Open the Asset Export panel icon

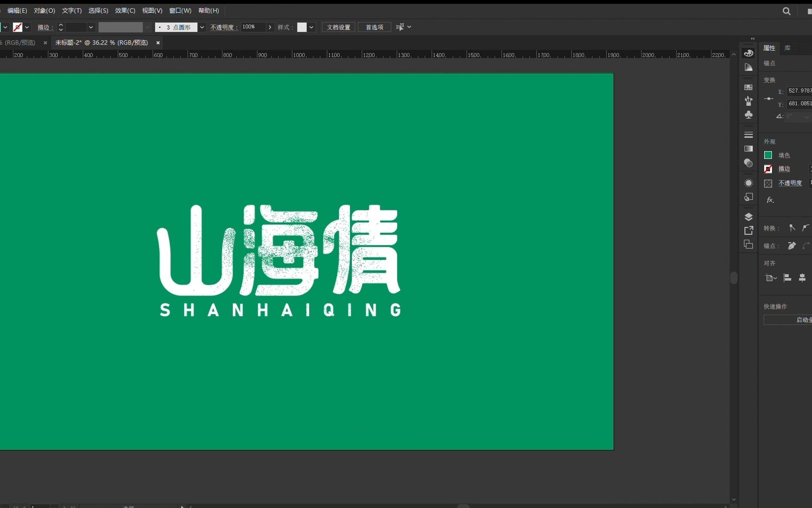tap(749, 230)
